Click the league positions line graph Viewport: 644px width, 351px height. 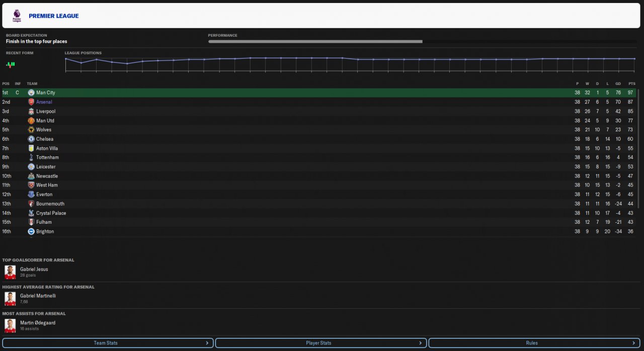point(350,64)
